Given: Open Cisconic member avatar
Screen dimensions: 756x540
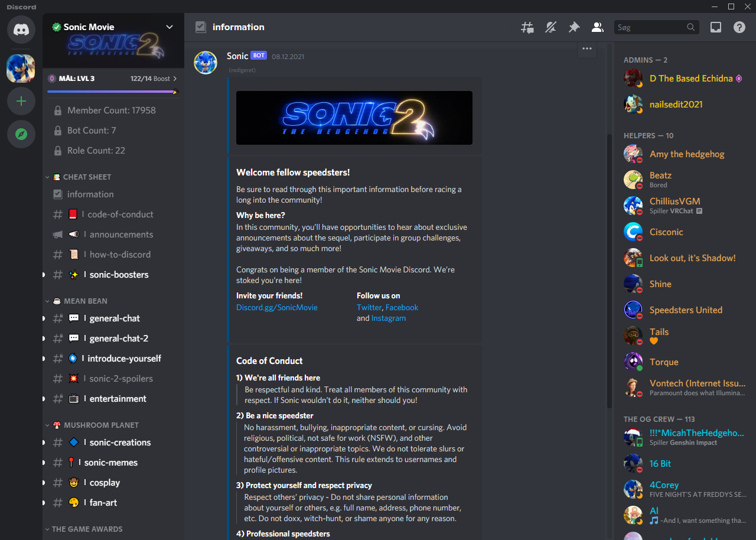Looking at the screenshot, I should 633,232.
